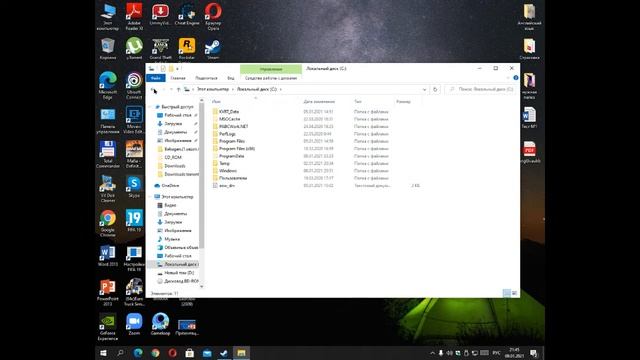Go up one folder level in Explorer
The image size is (640, 360).
tap(178, 89)
